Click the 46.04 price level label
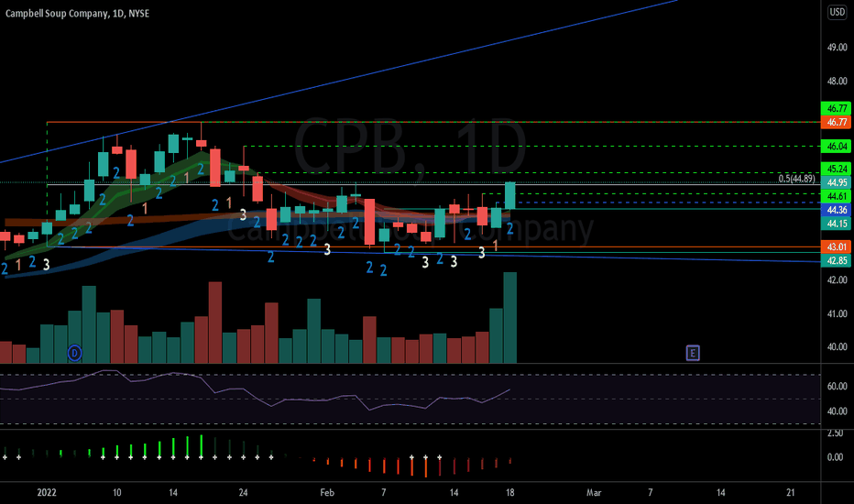This screenshot has width=854, height=504. (836, 146)
